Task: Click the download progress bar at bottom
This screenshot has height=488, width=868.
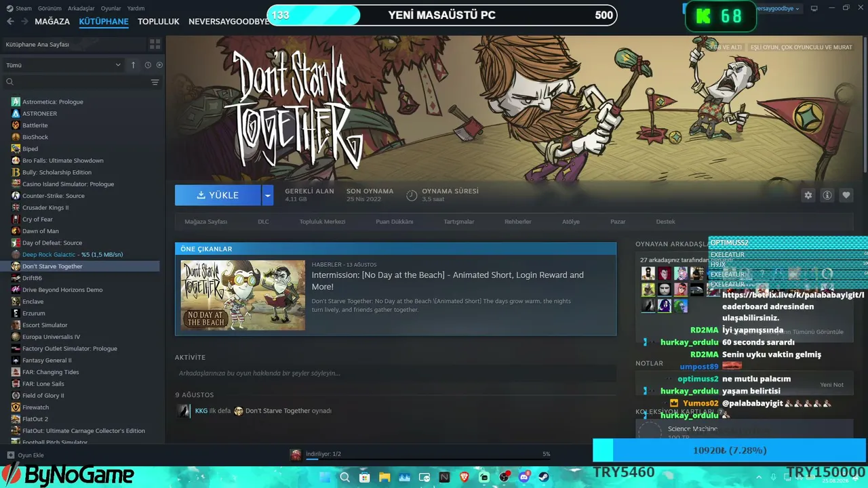Action: (x=428, y=460)
